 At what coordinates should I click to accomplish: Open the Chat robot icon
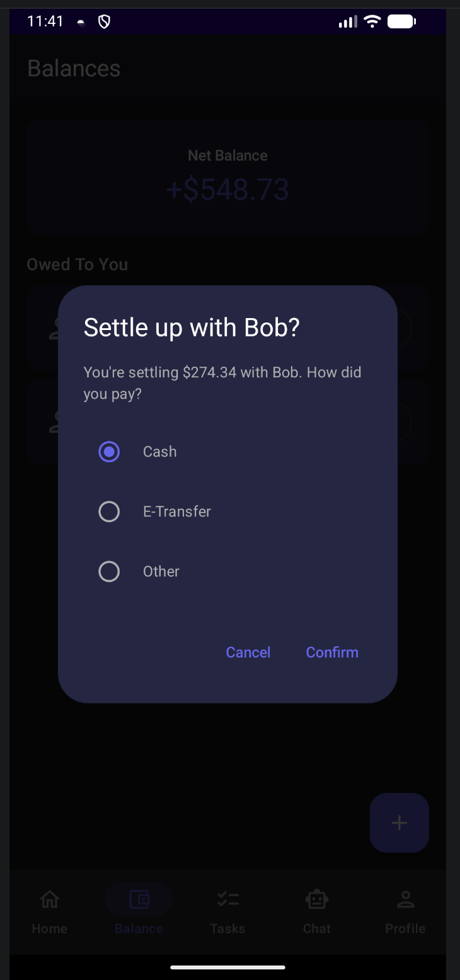316,899
